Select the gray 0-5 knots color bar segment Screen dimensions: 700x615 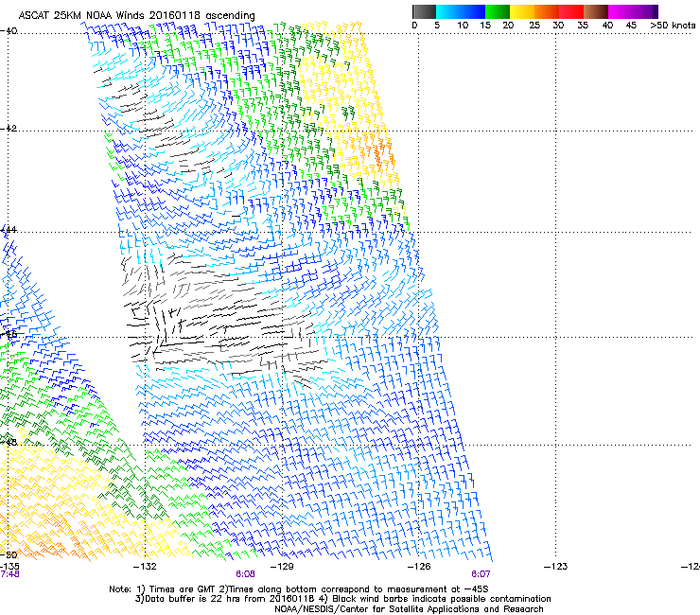pos(424,11)
